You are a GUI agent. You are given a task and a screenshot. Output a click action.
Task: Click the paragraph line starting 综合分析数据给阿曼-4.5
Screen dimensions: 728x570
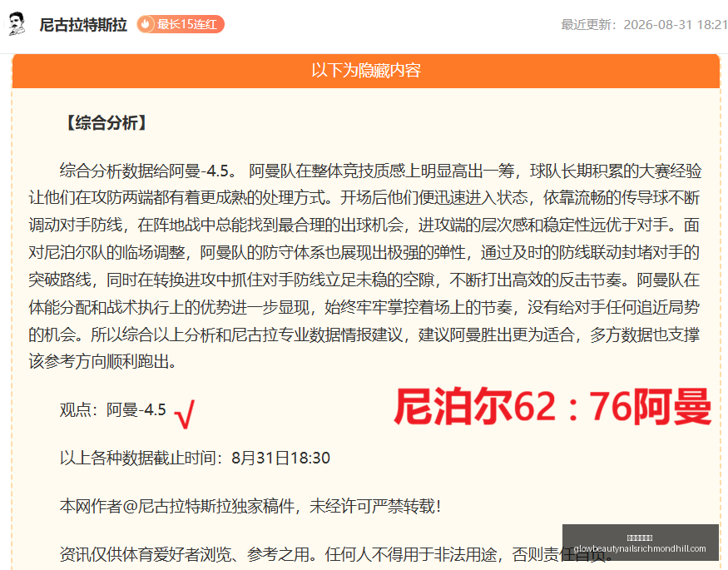(380, 171)
